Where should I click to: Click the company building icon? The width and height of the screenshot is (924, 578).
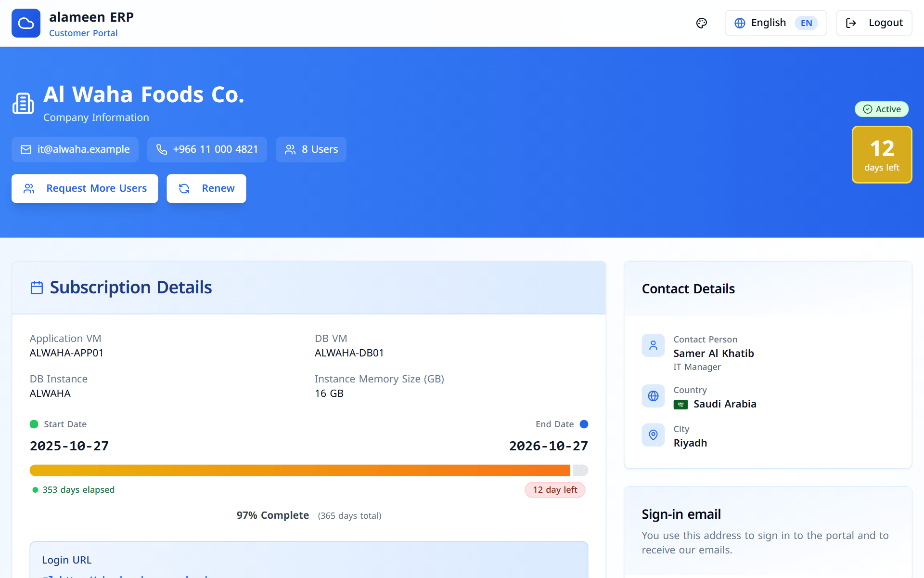(23, 103)
